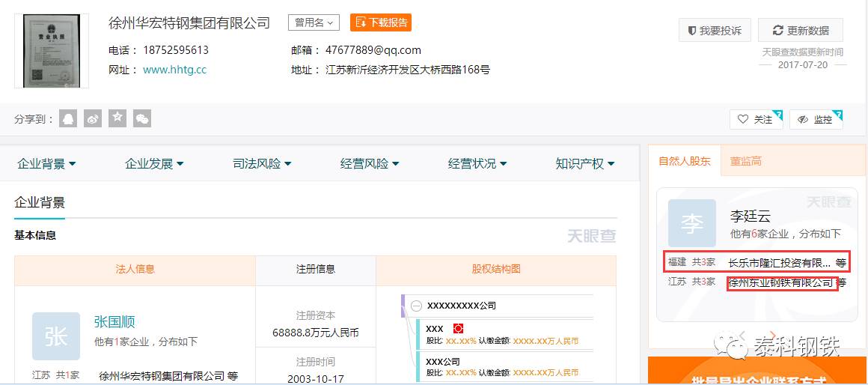Click red marker icon beside XXX shareholder
Image resolution: width=868 pixels, height=385 pixels.
click(x=458, y=329)
